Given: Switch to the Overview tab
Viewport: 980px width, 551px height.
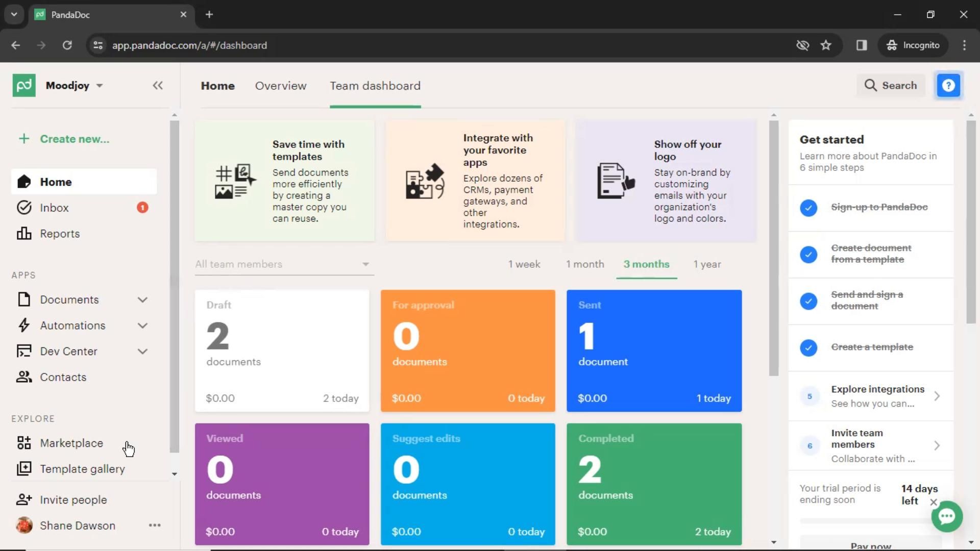Looking at the screenshot, I should (x=281, y=85).
